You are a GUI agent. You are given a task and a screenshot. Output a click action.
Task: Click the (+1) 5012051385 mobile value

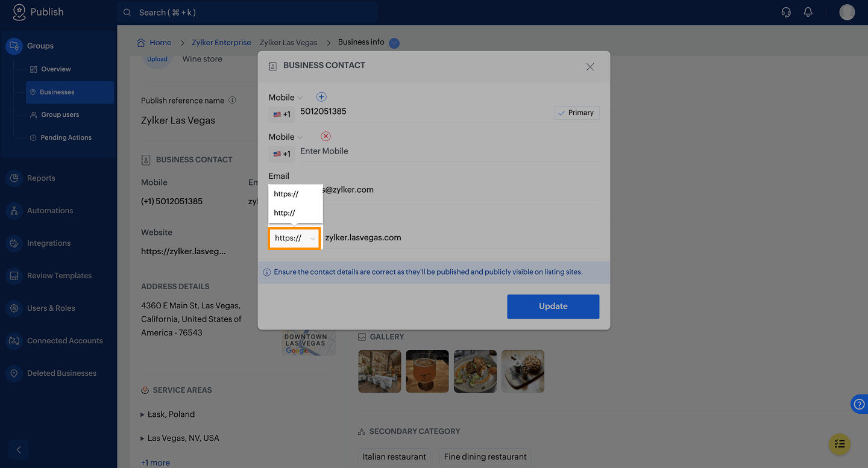[172, 201]
